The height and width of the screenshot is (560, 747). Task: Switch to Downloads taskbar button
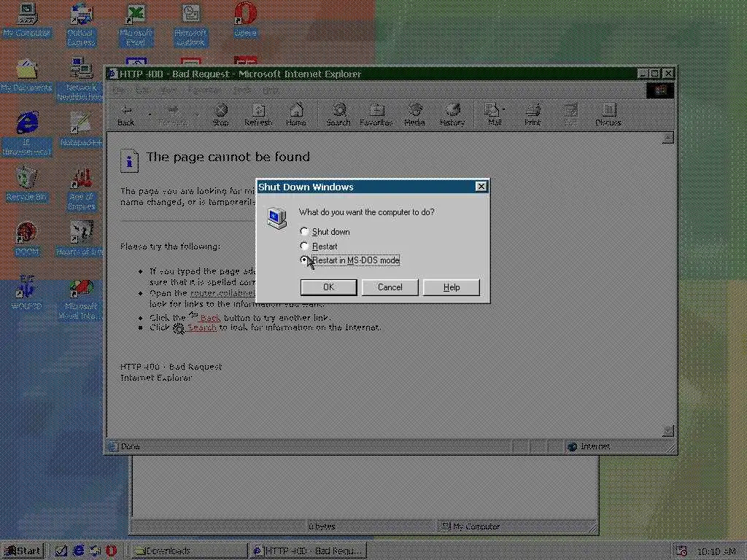point(187,551)
